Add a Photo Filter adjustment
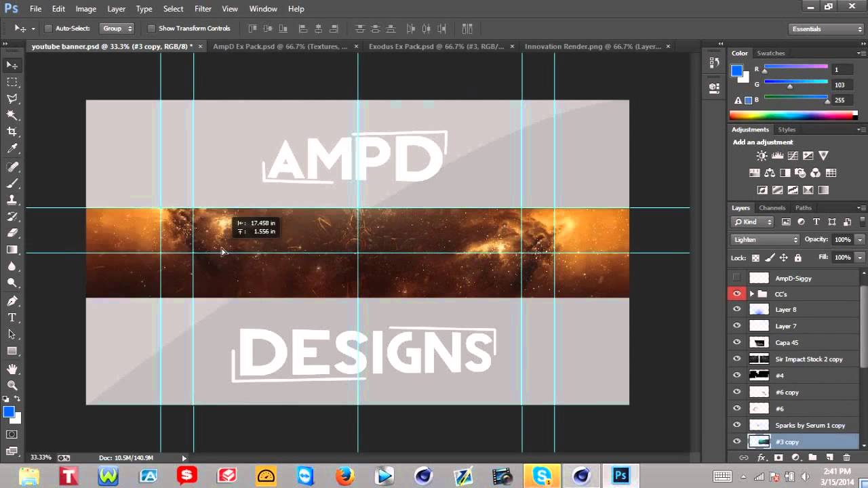This screenshot has width=868, height=488. [800, 173]
